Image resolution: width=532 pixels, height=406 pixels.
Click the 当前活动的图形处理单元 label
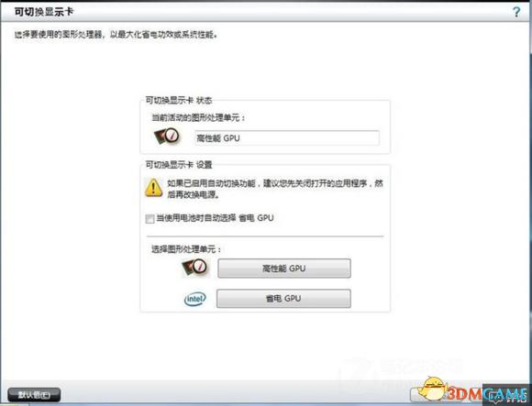(198, 117)
